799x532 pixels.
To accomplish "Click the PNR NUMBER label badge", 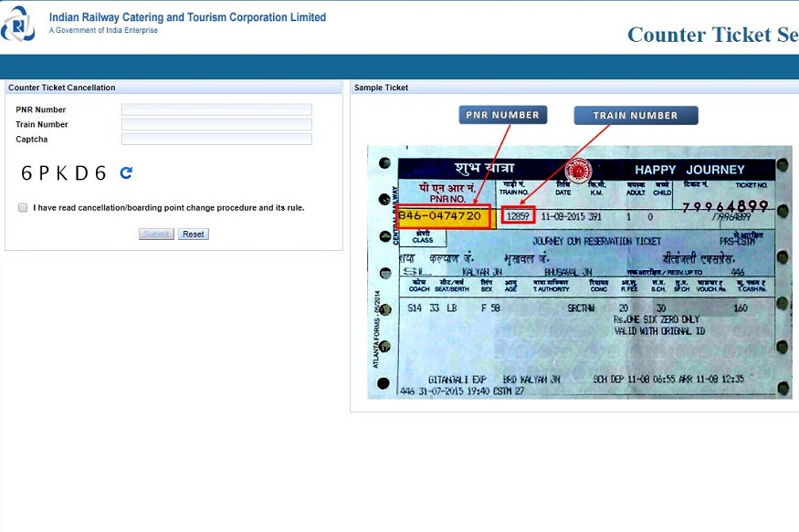I will [x=503, y=115].
